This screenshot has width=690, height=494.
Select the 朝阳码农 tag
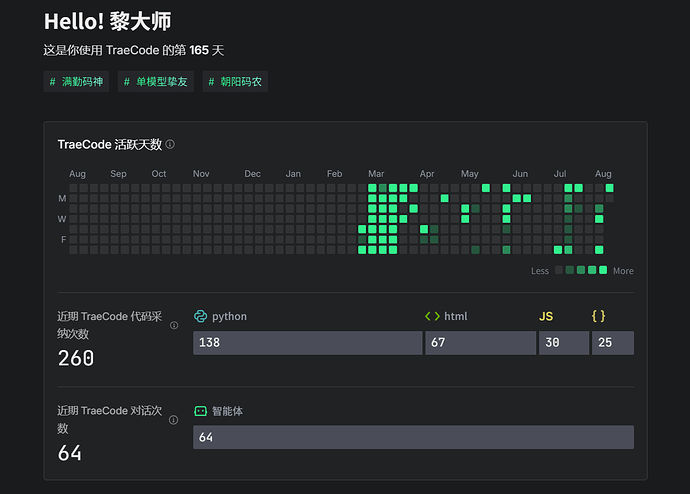pyautogui.click(x=235, y=81)
